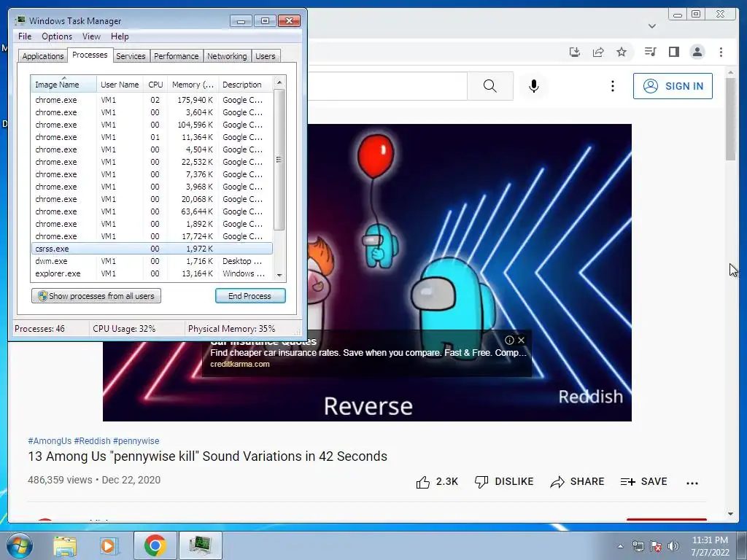The height and width of the screenshot is (560, 747).
Task: Click the voice search microphone icon
Action: click(x=533, y=86)
